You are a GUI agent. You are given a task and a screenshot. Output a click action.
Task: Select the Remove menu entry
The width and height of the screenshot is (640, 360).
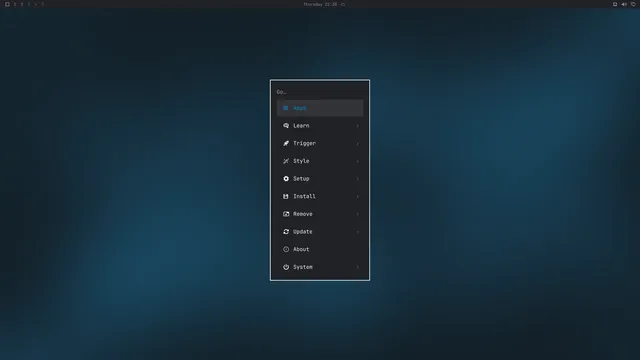(x=320, y=214)
